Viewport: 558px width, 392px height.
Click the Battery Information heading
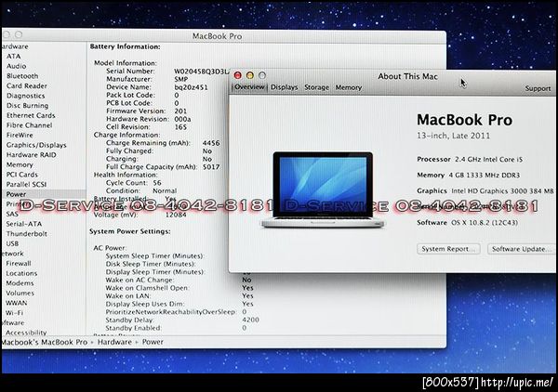coord(125,46)
